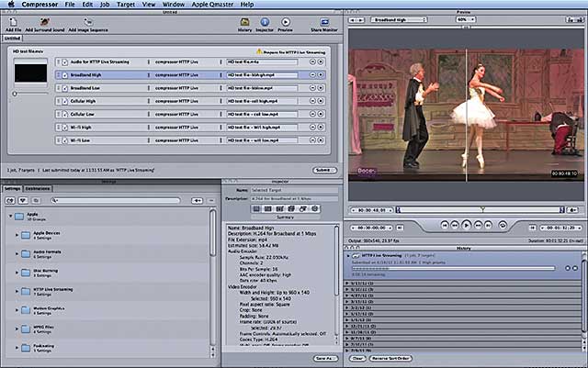Switch to the Destinations tab
The width and height of the screenshot is (588, 368).
(x=38, y=188)
